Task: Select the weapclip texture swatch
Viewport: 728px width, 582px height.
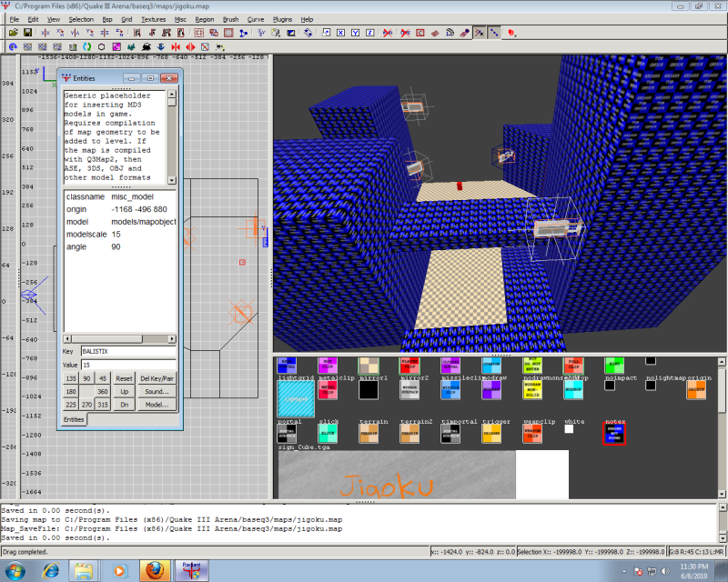Action: 532,434
